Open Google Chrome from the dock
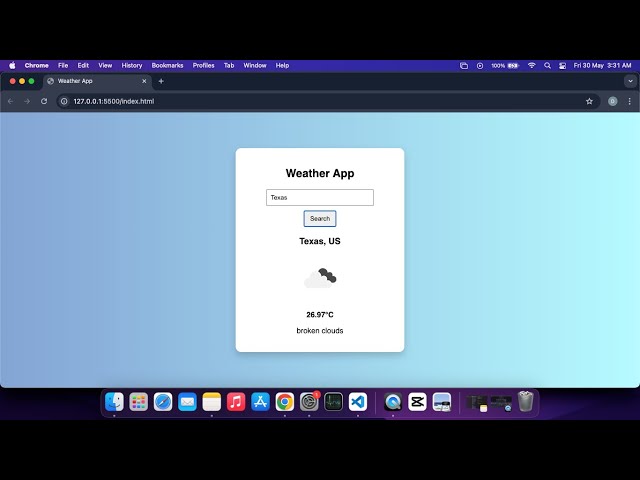This screenshot has height=480, width=640. coord(284,402)
